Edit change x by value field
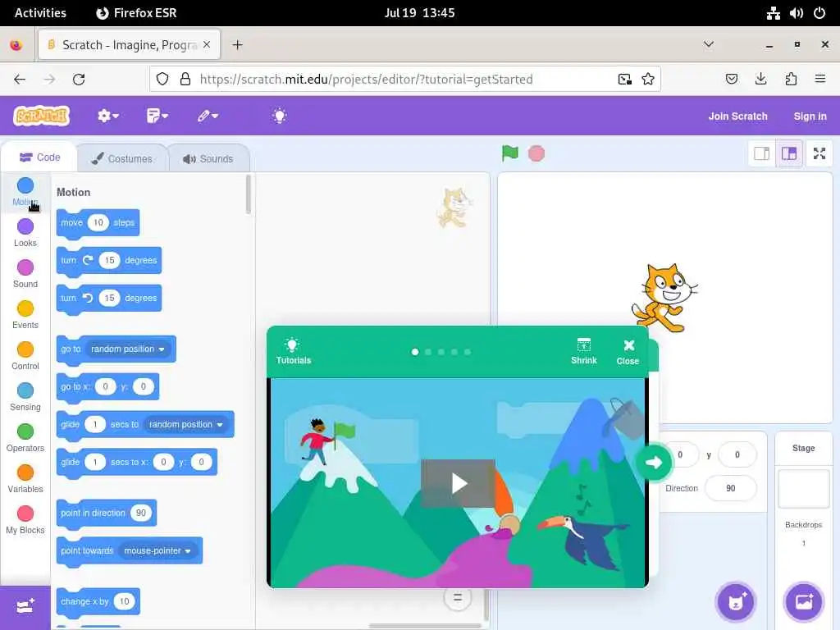Screen dimensions: 840x630 [125, 601]
